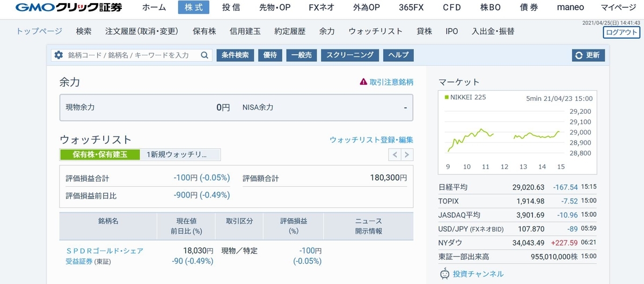Open the 1新規ウォッチリ… watchlist tab
The width and height of the screenshot is (644, 284).
tap(177, 155)
